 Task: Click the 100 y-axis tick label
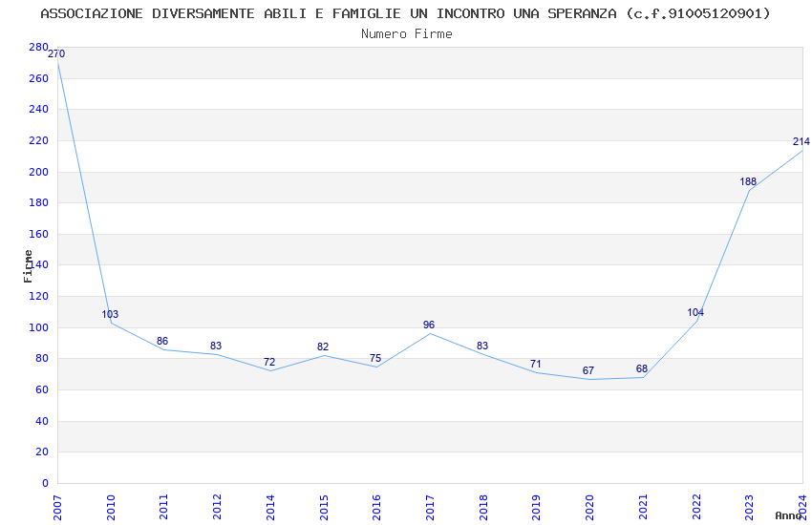38,327
